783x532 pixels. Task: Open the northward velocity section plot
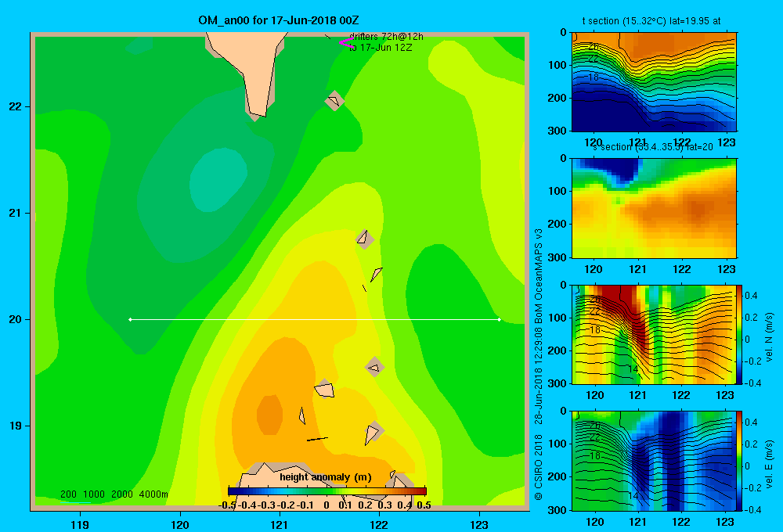tap(654, 334)
